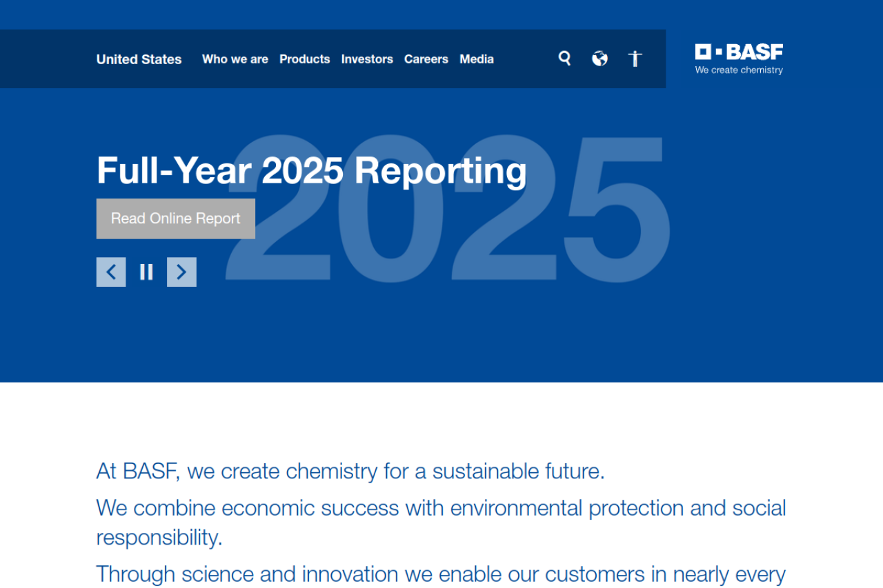The image size is (883, 588).
Task: Pause the banner slideshow
Action: tap(146, 272)
